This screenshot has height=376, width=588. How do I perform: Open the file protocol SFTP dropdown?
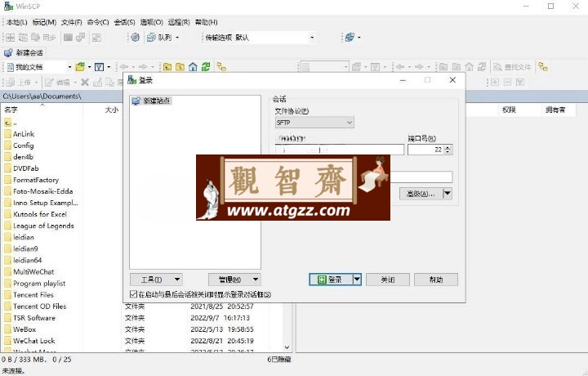[314, 123]
